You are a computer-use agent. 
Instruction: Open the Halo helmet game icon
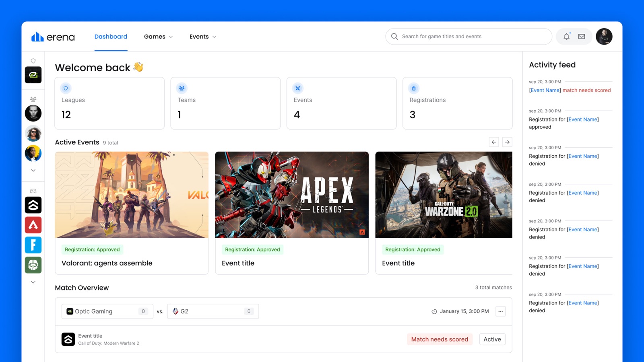[x=33, y=265]
